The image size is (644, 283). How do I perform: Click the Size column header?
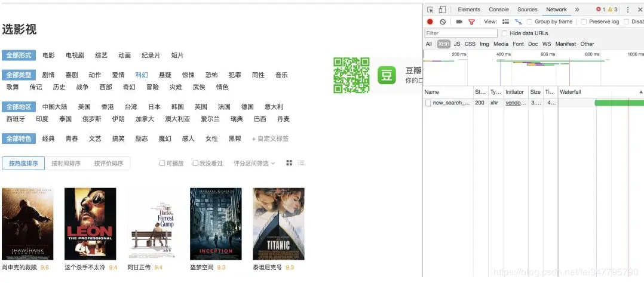pyautogui.click(x=535, y=92)
